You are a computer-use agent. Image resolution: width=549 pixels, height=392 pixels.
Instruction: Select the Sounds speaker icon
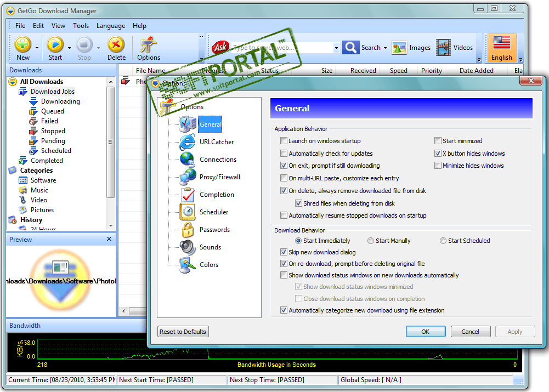[x=188, y=247]
